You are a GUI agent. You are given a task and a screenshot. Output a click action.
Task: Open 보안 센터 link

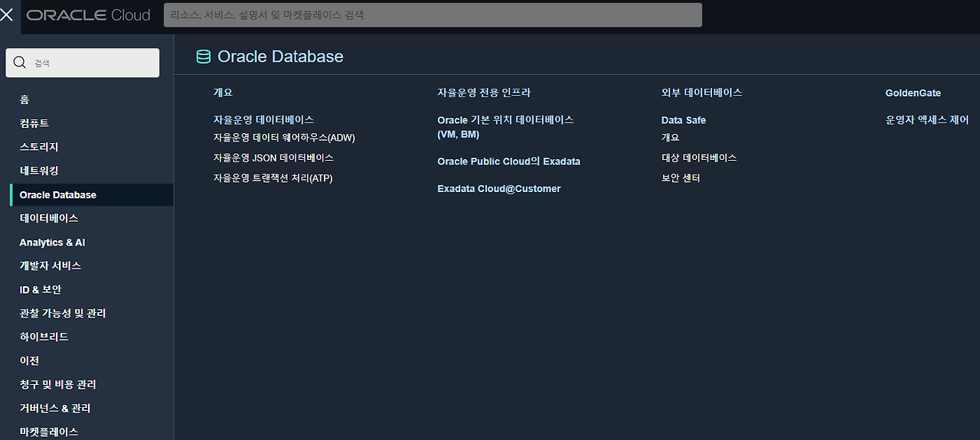pos(681,178)
